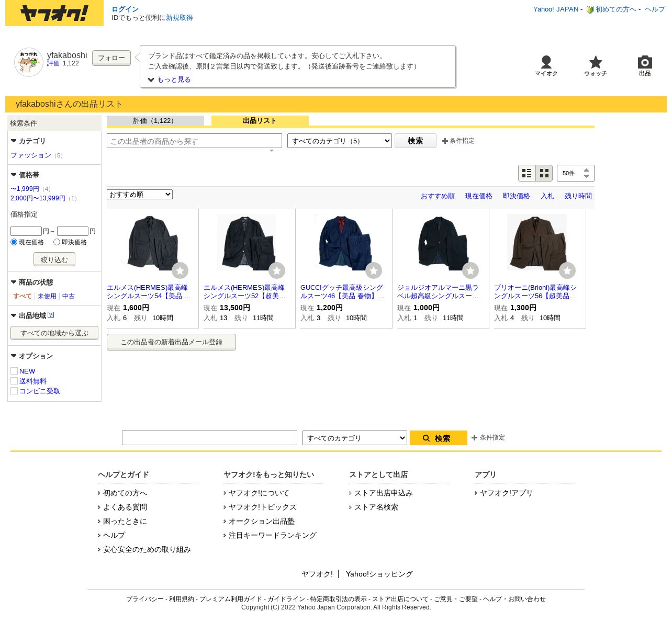The width and height of the screenshot is (672, 622).
Task: Click 出品 camera icon
Action: tap(645, 62)
